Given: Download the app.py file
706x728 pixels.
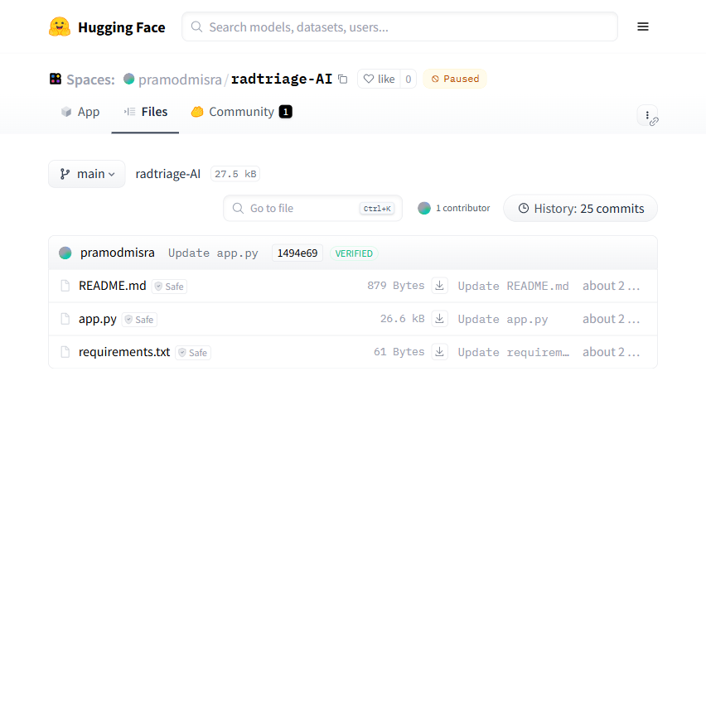Looking at the screenshot, I should coord(440,319).
